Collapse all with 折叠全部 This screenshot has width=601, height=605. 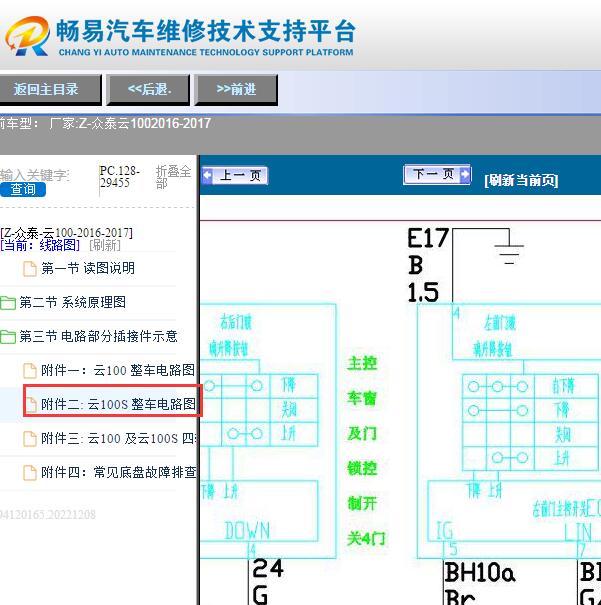[173, 177]
